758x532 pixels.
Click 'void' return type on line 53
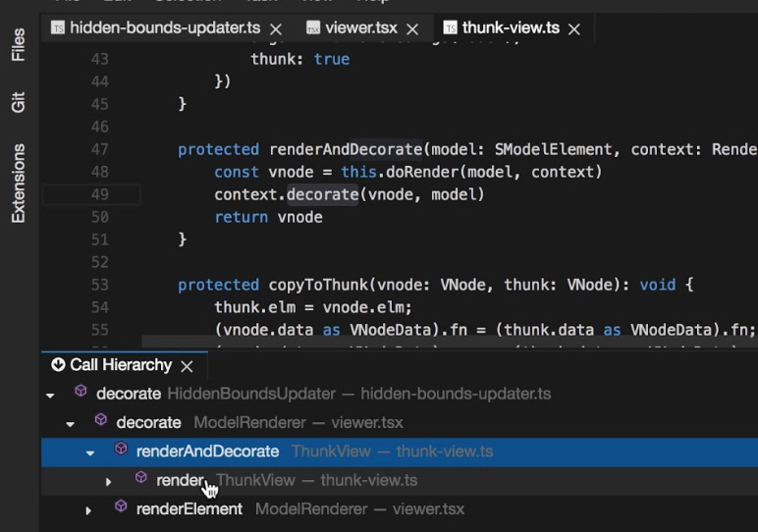point(658,285)
